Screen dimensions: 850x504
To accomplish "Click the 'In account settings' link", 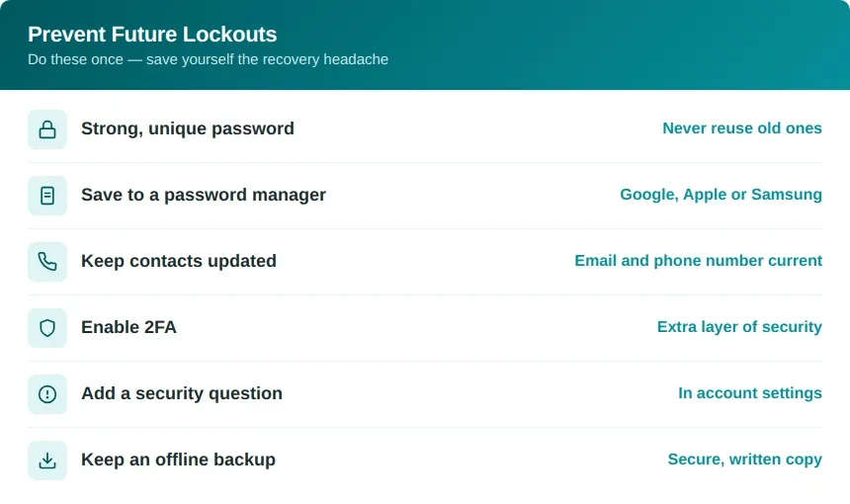I will (750, 392).
